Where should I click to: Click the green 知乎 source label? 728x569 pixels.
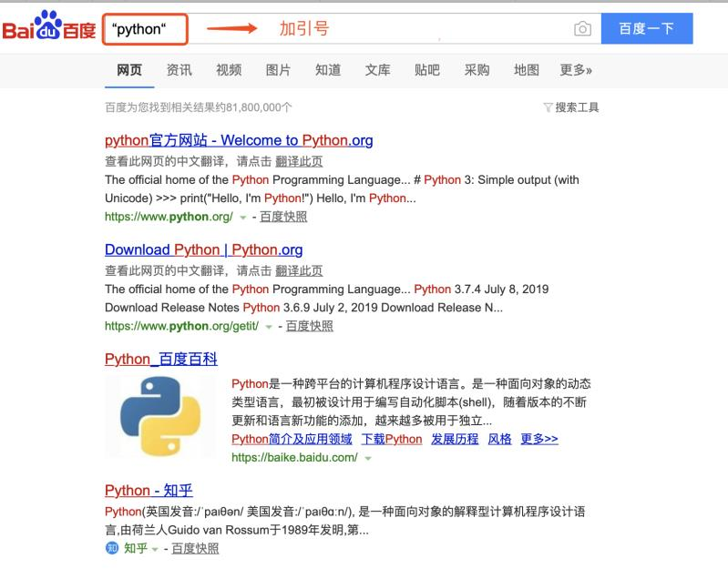pyautogui.click(x=136, y=548)
